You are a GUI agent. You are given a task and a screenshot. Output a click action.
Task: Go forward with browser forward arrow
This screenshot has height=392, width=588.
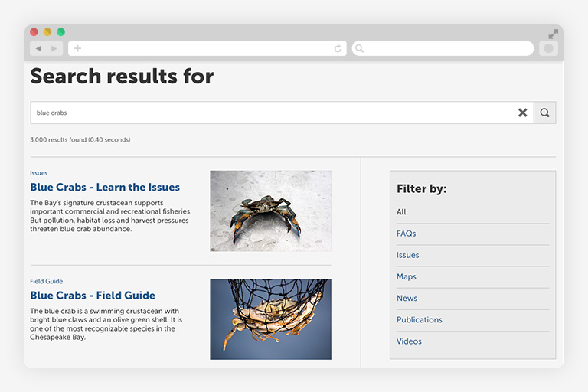pos(54,48)
